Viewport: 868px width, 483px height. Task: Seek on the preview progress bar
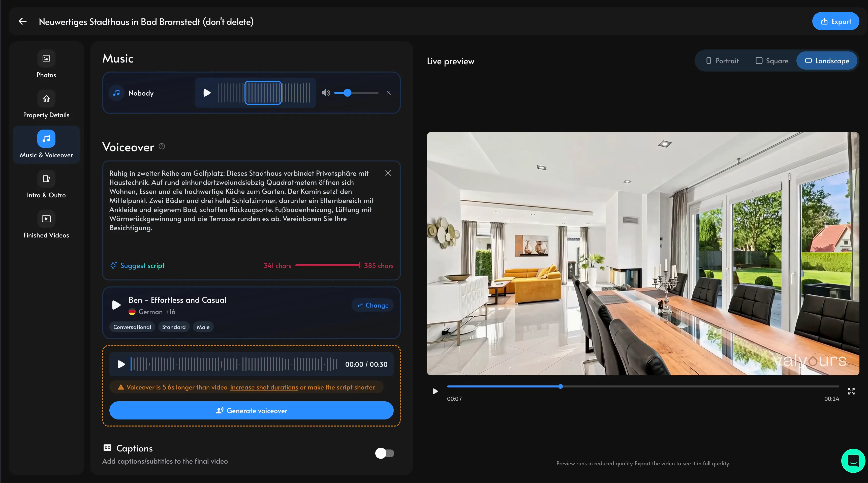643,387
